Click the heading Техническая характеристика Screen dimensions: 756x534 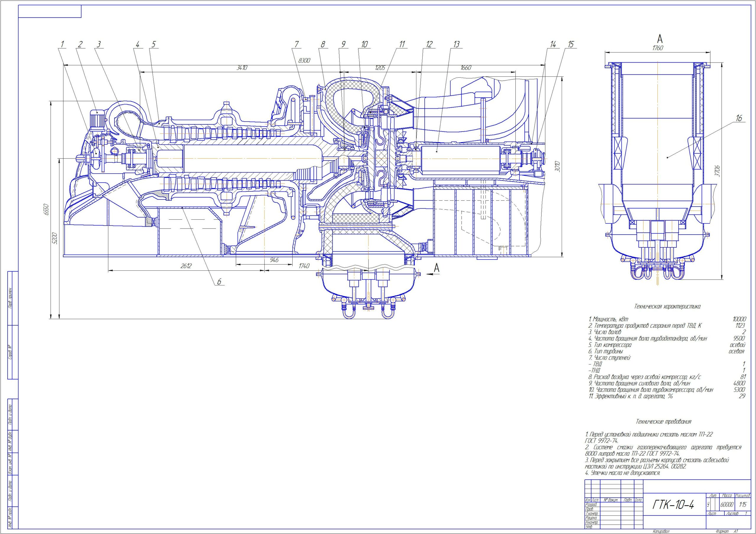667,306
